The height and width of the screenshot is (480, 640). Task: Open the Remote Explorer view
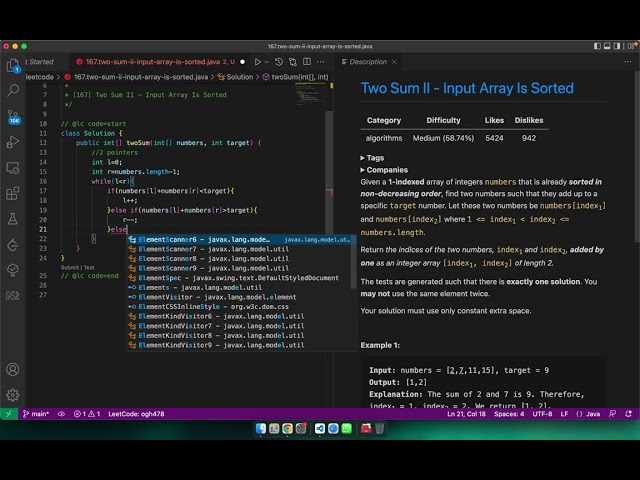click(x=13, y=168)
